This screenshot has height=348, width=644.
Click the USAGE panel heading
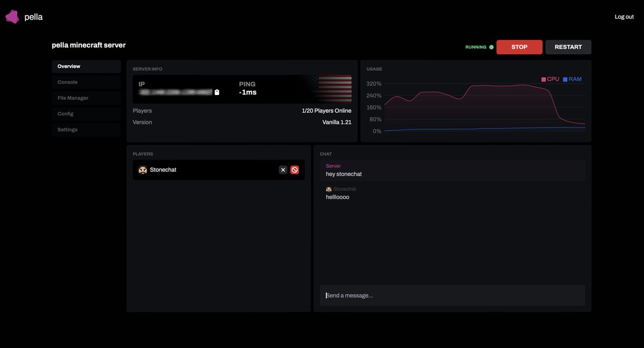pos(375,69)
